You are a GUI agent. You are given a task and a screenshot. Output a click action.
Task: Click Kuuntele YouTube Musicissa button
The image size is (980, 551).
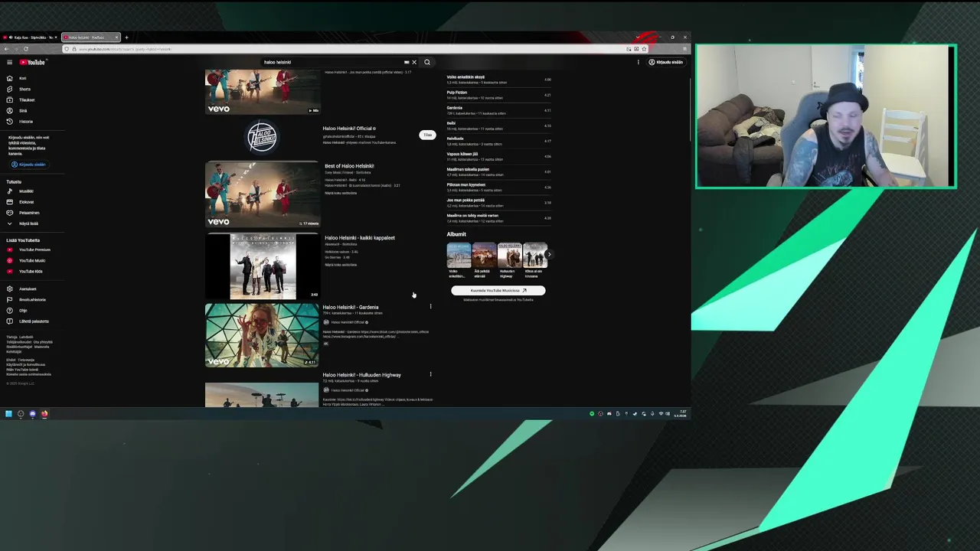[x=498, y=291]
